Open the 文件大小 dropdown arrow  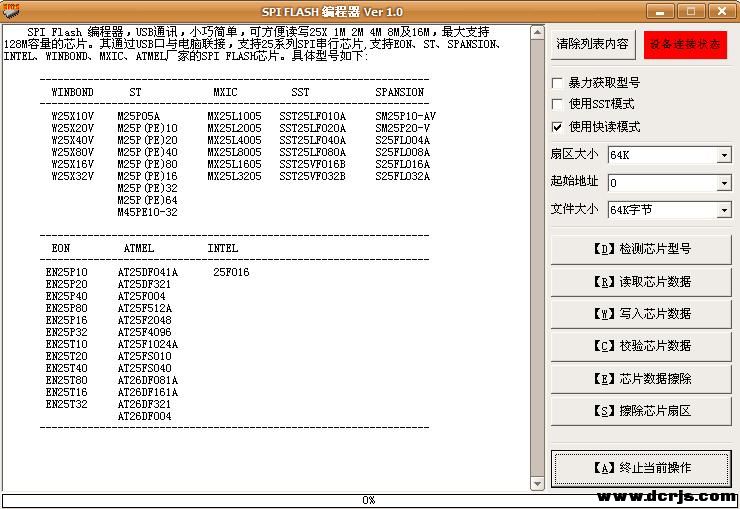[724, 210]
